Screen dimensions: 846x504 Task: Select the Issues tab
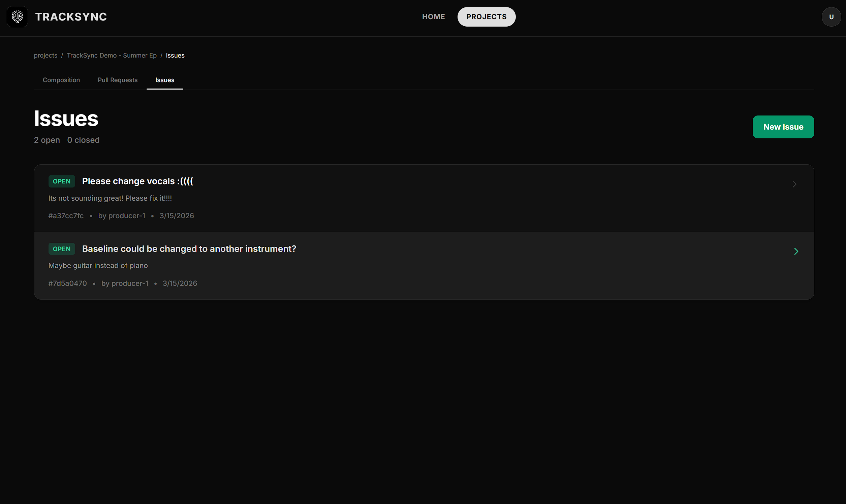165,80
